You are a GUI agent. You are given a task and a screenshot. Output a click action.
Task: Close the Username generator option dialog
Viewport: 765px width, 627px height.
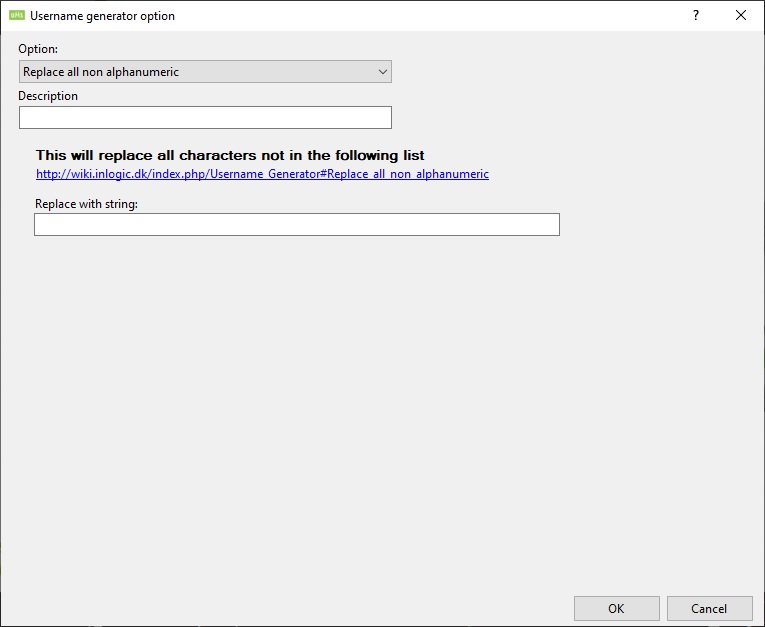click(x=740, y=15)
